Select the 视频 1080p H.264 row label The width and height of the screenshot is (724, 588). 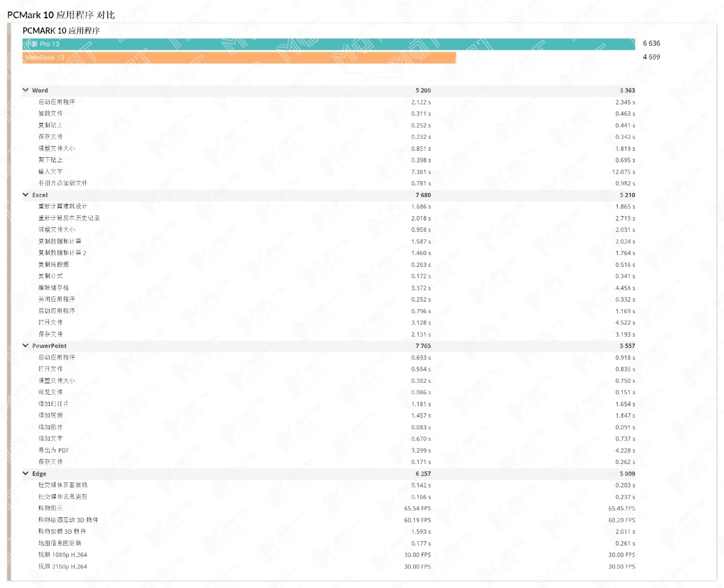(63, 555)
